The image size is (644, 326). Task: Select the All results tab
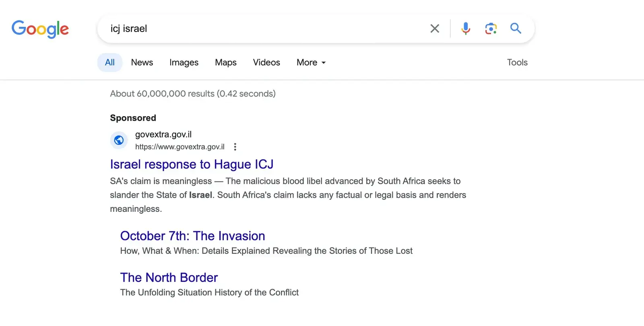point(109,62)
